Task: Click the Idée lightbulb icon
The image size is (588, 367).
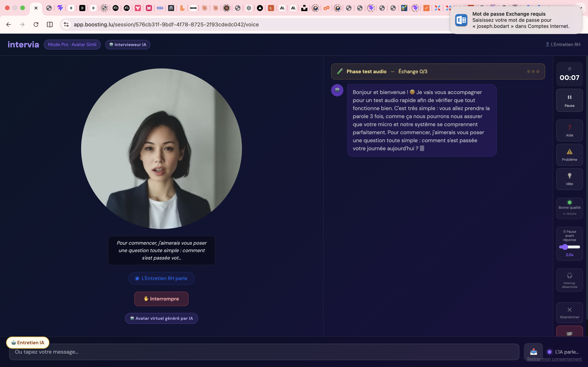Action: 570,179
